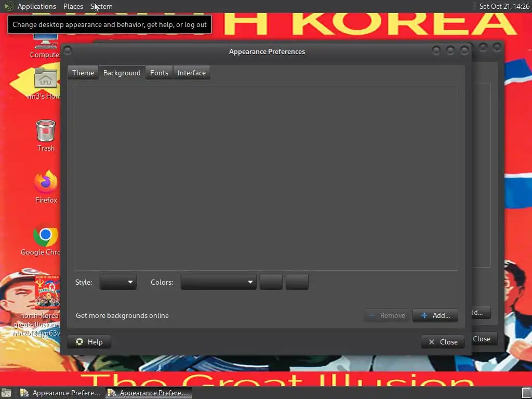
Task: Close the front Appearance Preferences dialog
Action: (443, 342)
